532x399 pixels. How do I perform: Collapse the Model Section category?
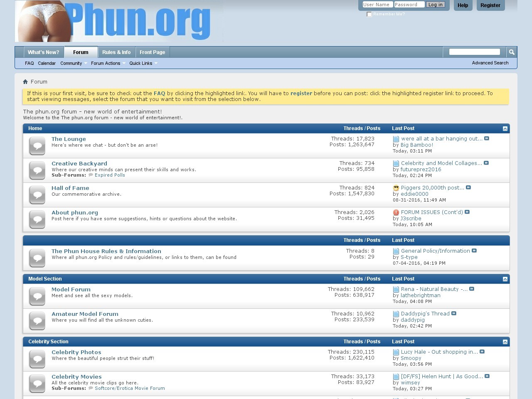pyautogui.click(x=505, y=279)
